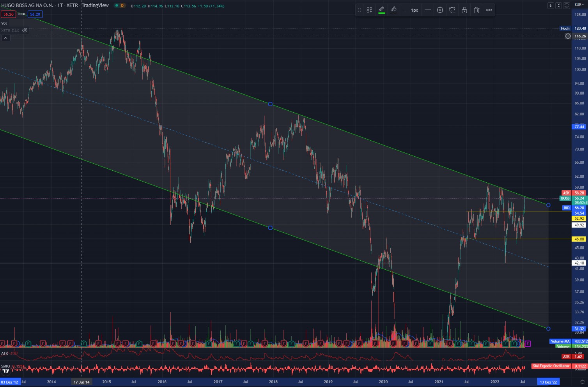
Task: Toggle the green session indicator beside the D badge
Action: tap(116, 6)
